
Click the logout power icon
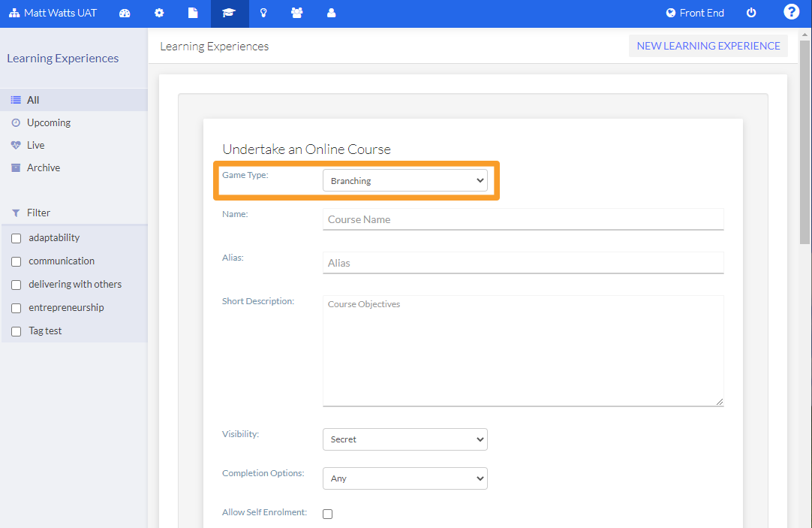(x=751, y=13)
